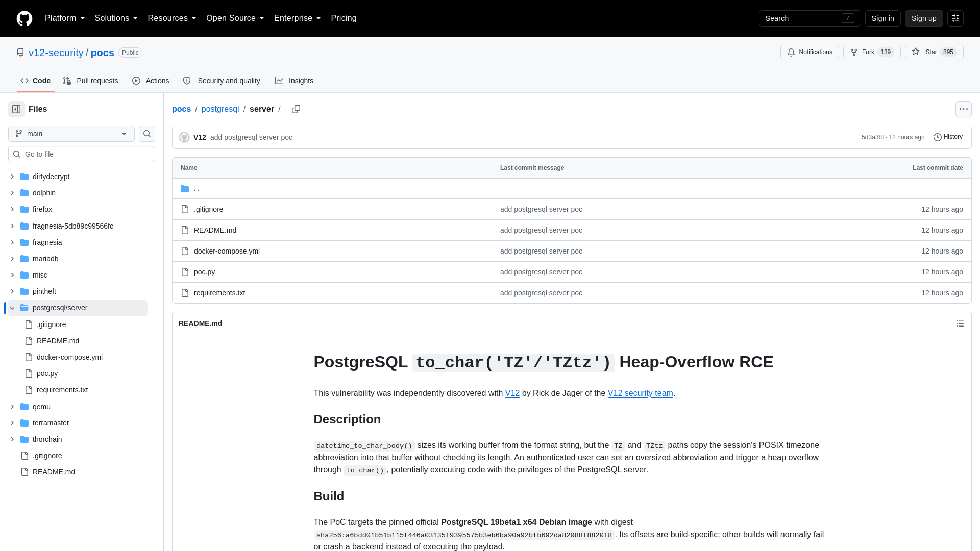980x551 pixels.
Task: Open requirements.txt in file table
Action: coord(219,293)
